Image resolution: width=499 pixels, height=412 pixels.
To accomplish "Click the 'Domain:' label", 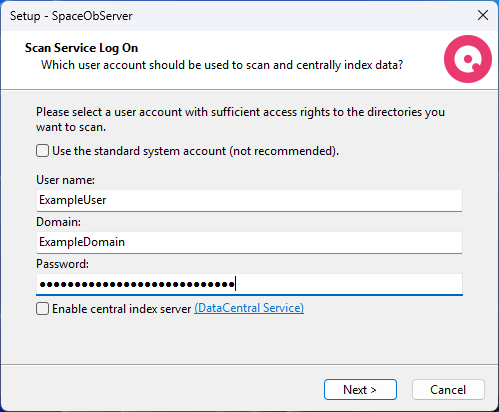I will pos(58,222).
